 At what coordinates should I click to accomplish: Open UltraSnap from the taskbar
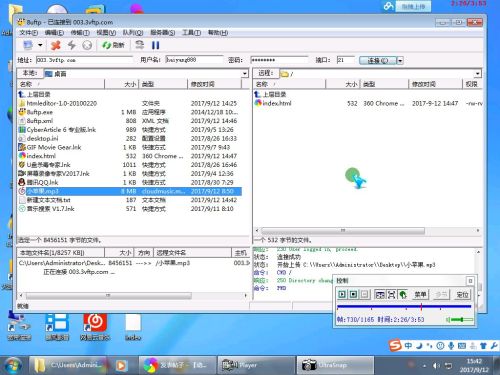pos(335,365)
